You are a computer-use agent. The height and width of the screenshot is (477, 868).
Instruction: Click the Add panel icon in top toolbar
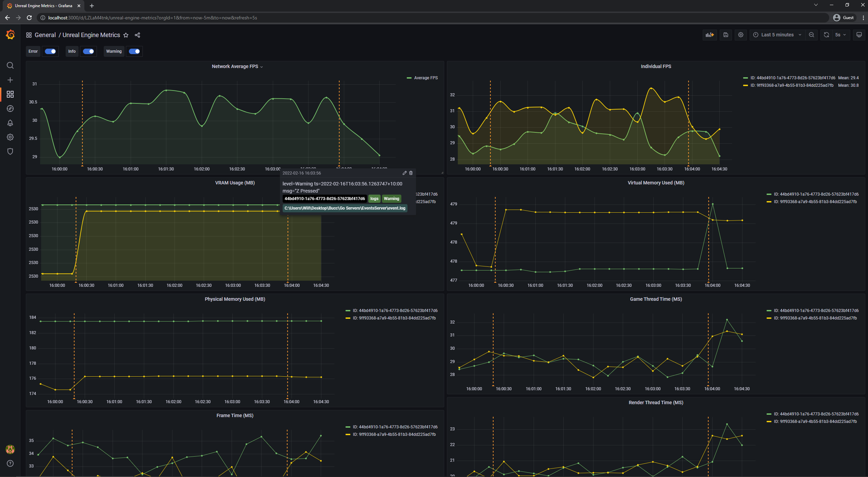(x=710, y=35)
